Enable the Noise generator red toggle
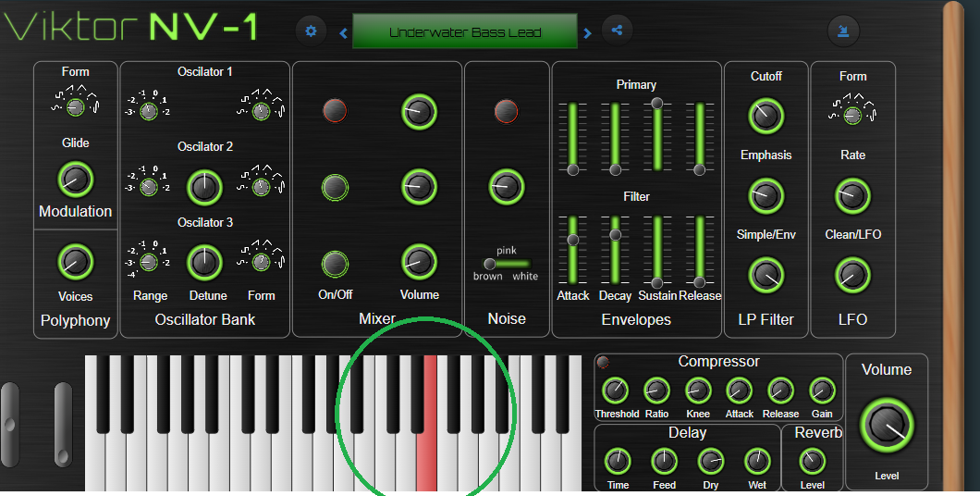Image resolution: width=980 pixels, height=496 pixels. pyautogui.click(x=506, y=111)
